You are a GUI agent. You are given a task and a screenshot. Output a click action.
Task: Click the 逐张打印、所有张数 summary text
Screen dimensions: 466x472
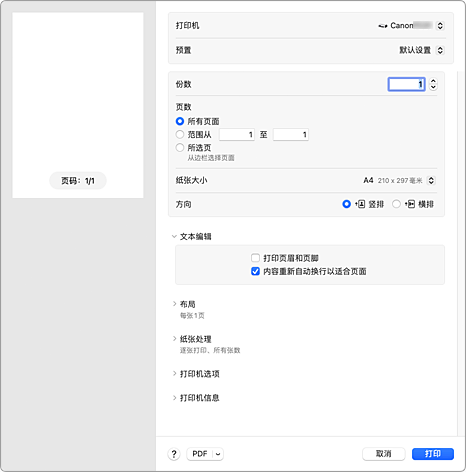(210, 350)
